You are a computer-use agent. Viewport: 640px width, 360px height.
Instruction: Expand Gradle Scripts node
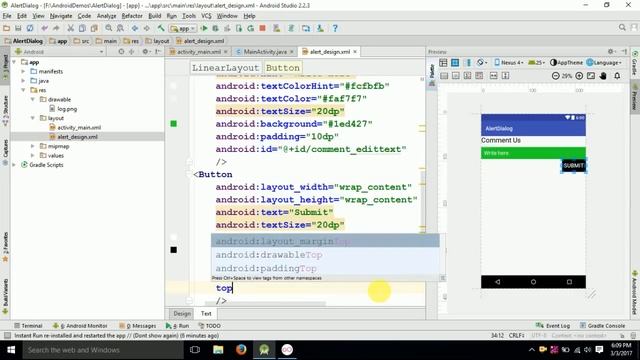pos(15,165)
